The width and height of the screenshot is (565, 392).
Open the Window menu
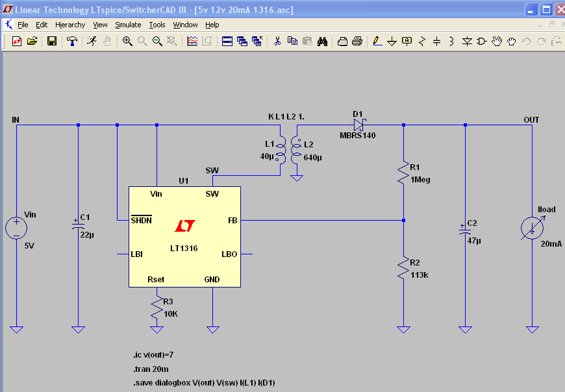coord(185,25)
